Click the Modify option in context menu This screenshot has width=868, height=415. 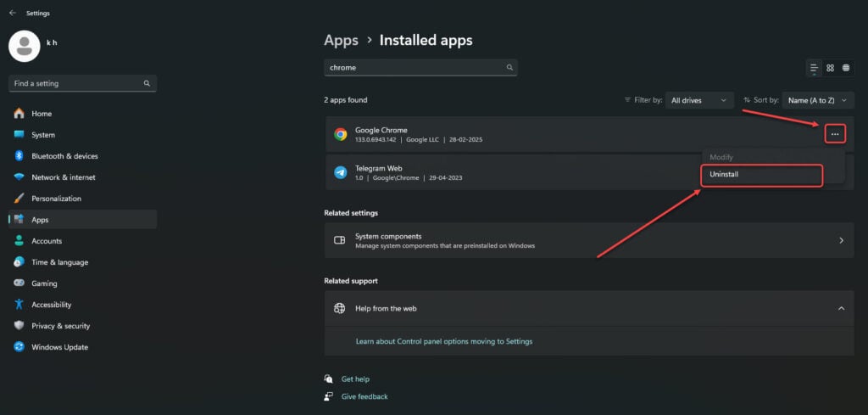(721, 157)
